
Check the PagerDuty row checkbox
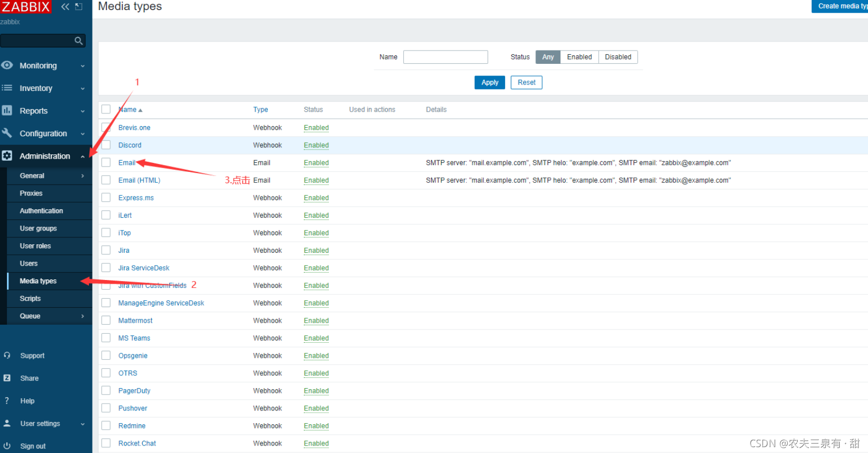[106, 391]
